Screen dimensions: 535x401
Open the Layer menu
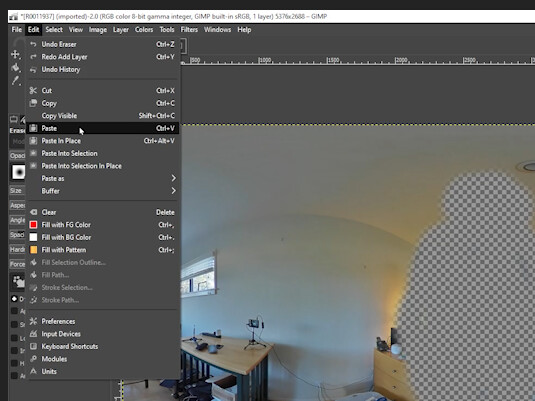click(x=121, y=30)
